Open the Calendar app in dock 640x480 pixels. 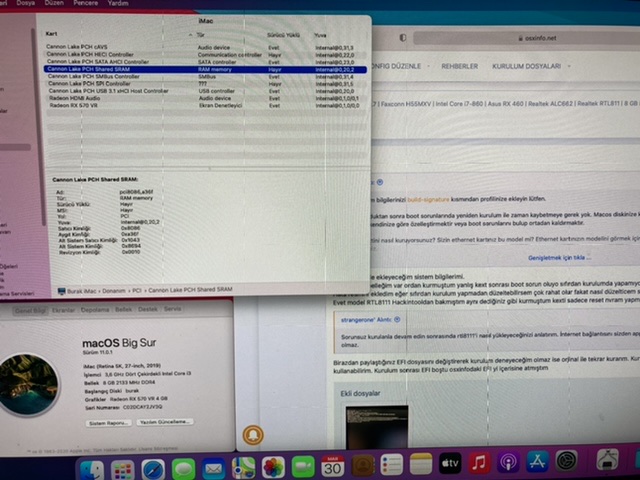coord(332,466)
